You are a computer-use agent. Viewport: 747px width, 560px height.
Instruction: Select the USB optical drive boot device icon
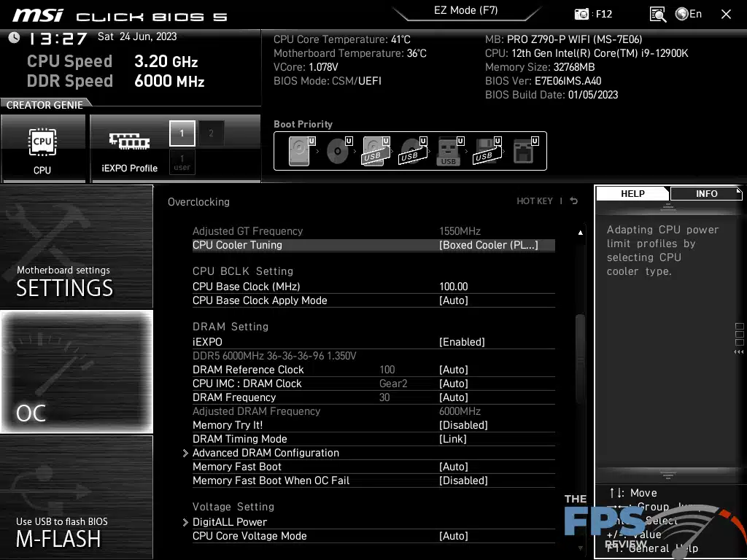413,150
